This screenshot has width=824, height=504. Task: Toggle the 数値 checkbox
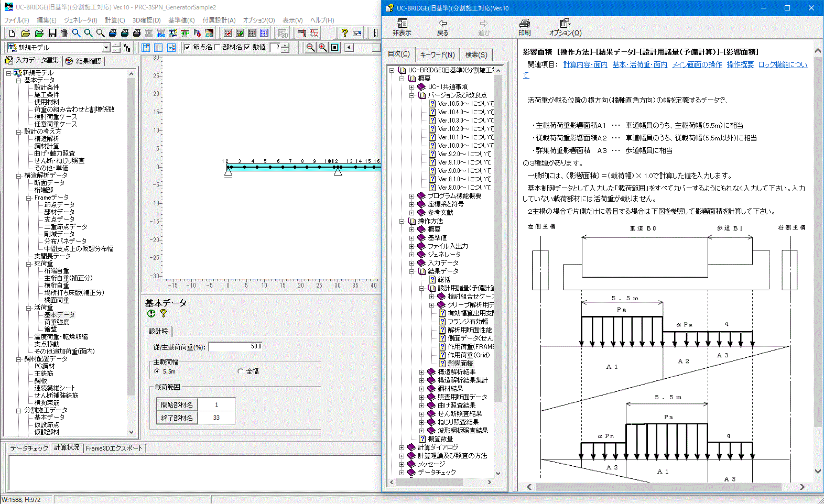click(x=247, y=47)
